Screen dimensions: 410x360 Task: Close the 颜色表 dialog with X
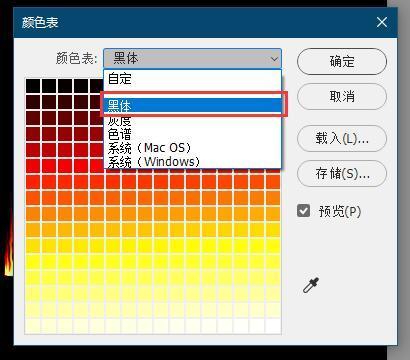pyautogui.click(x=382, y=22)
